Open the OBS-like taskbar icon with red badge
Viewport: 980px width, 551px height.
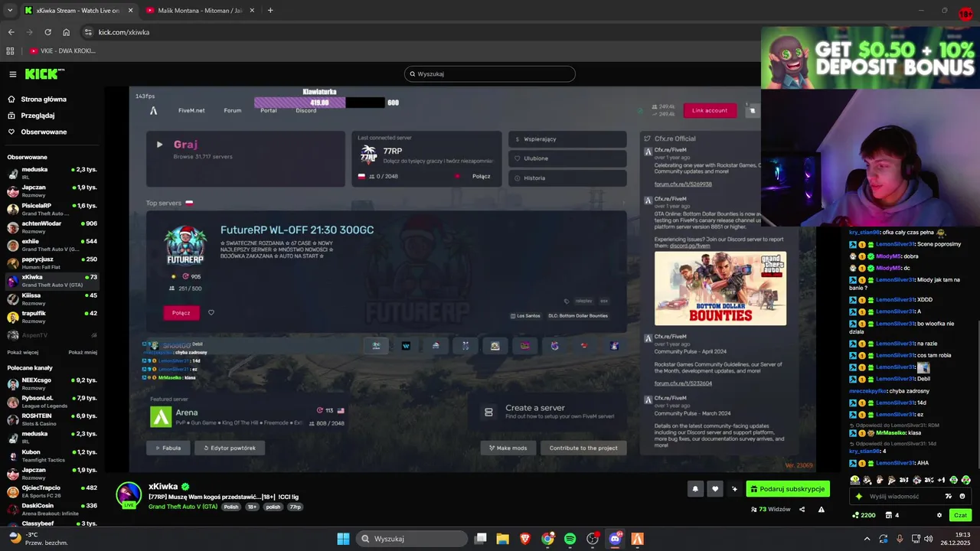click(x=593, y=539)
